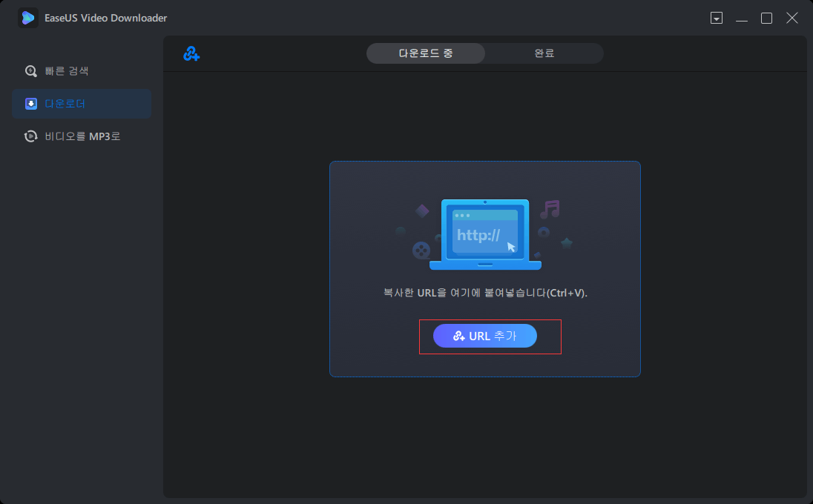Open the 빠른 검색 sidebar item
The image size is (813, 504).
pyautogui.click(x=67, y=71)
